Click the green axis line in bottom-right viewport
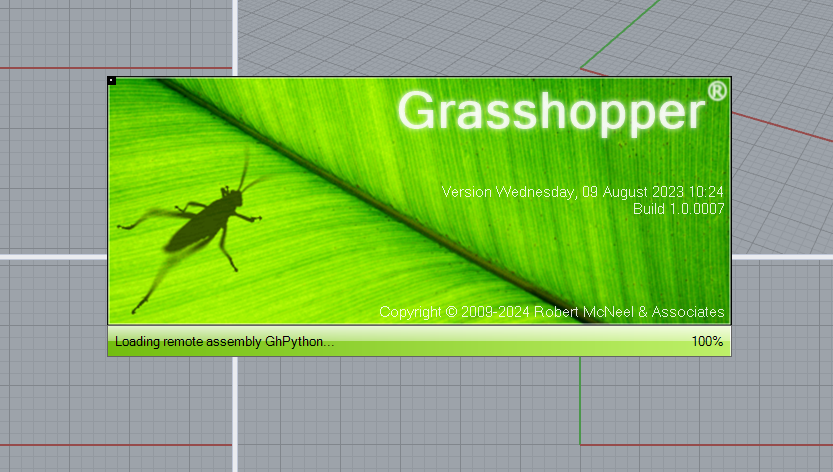Screen dimensions: 833x472 (580, 400)
